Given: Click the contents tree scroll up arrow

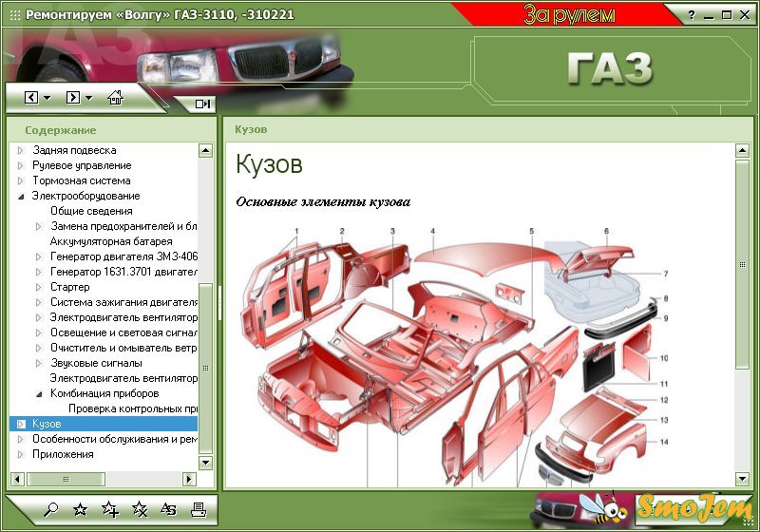Looking at the screenshot, I should coord(205,150).
